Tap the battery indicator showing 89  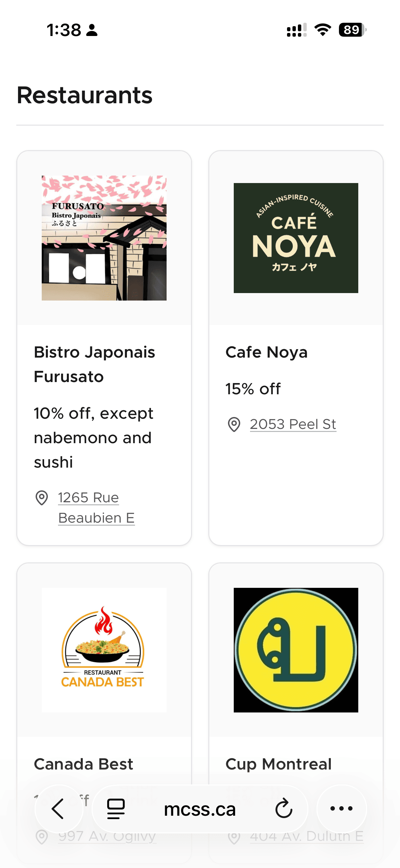[352, 30]
